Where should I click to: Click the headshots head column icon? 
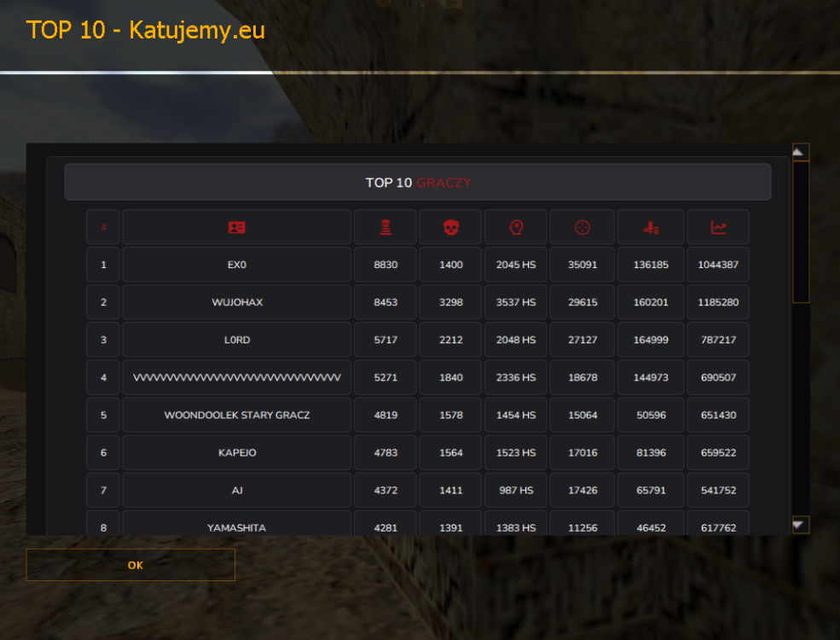pyautogui.click(x=516, y=227)
